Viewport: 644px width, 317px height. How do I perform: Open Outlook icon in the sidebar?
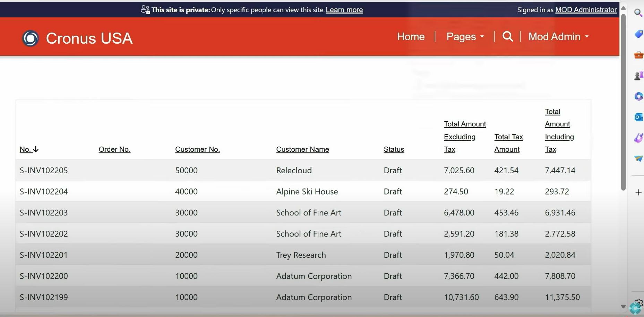[x=638, y=117]
